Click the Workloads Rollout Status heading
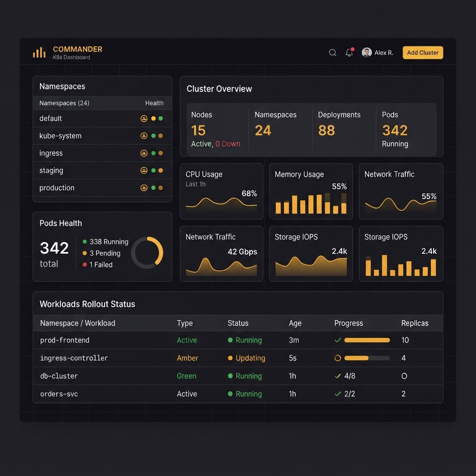This screenshot has height=476, width=476. (x=87, y=304)
